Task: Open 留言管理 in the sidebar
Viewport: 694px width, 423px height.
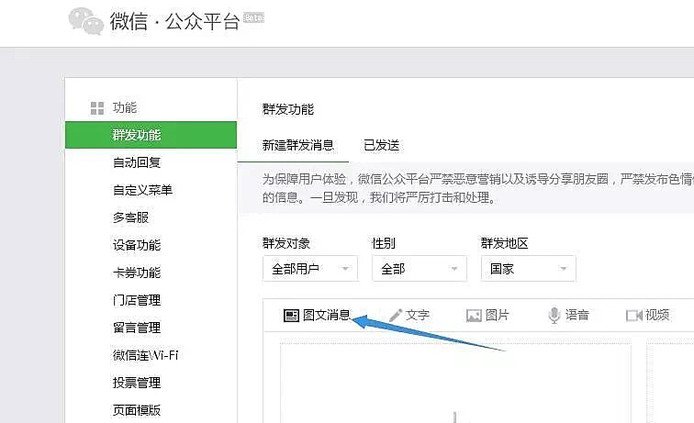Action: coord(137,327)
